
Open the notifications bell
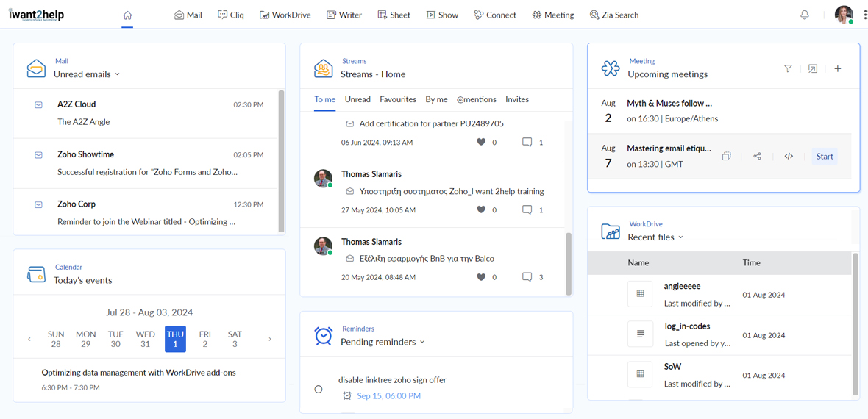[x=805, y=15]
